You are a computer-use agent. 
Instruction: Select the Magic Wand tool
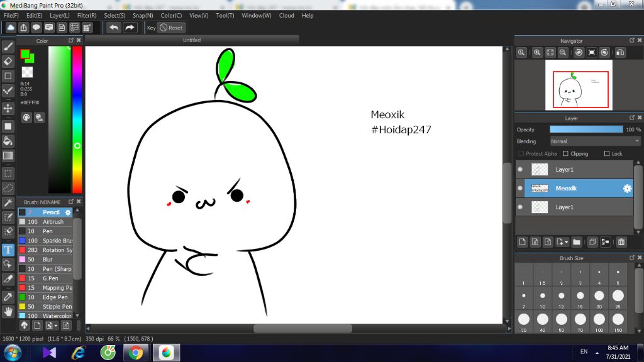(8, 203)
